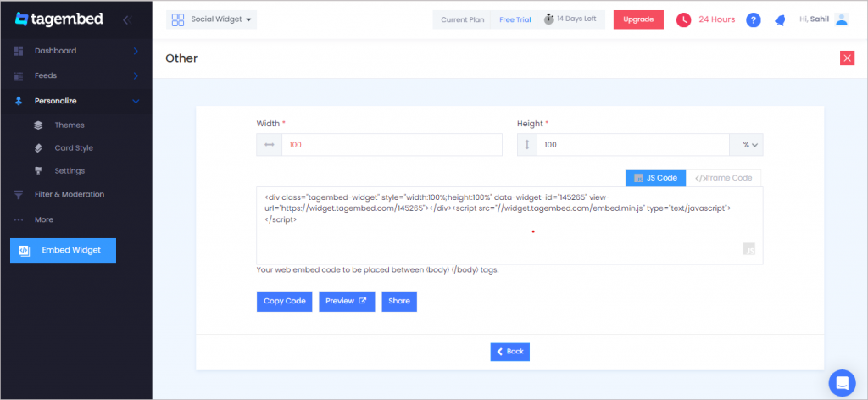Viewport: 868px width, 400px height.
Task: Open Themes in sidebar
Action: point(70,125)
